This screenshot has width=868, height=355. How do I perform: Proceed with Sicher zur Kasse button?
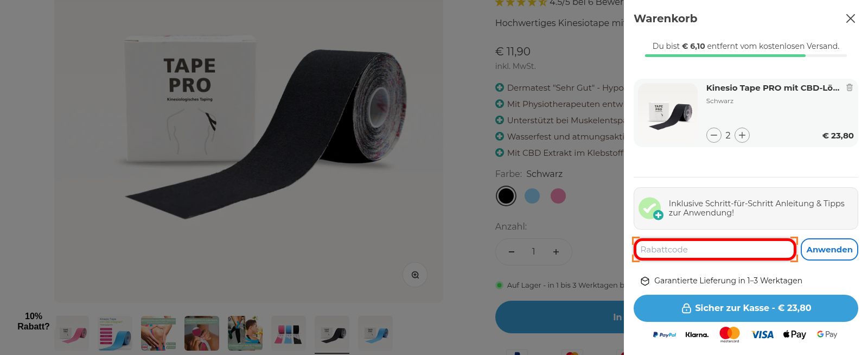point(746,308)
